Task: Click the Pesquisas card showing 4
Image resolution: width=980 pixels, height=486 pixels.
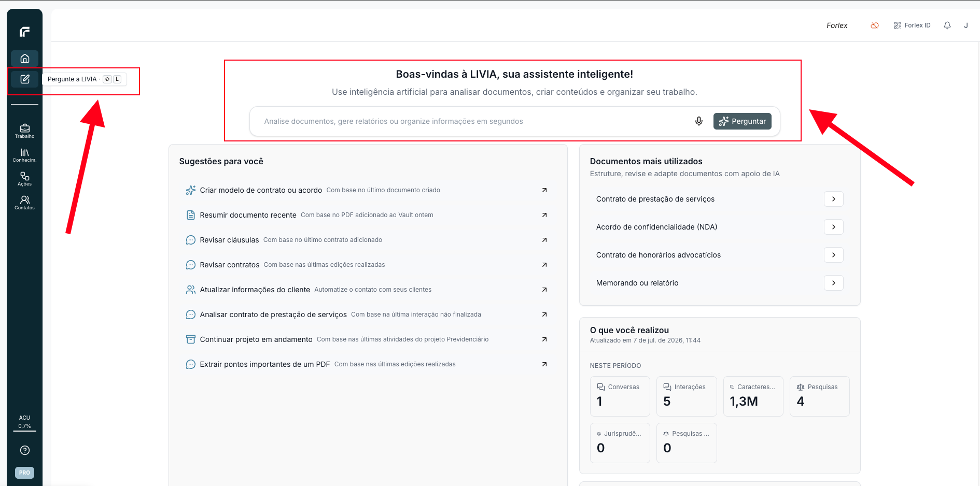Action: point(820,396)
